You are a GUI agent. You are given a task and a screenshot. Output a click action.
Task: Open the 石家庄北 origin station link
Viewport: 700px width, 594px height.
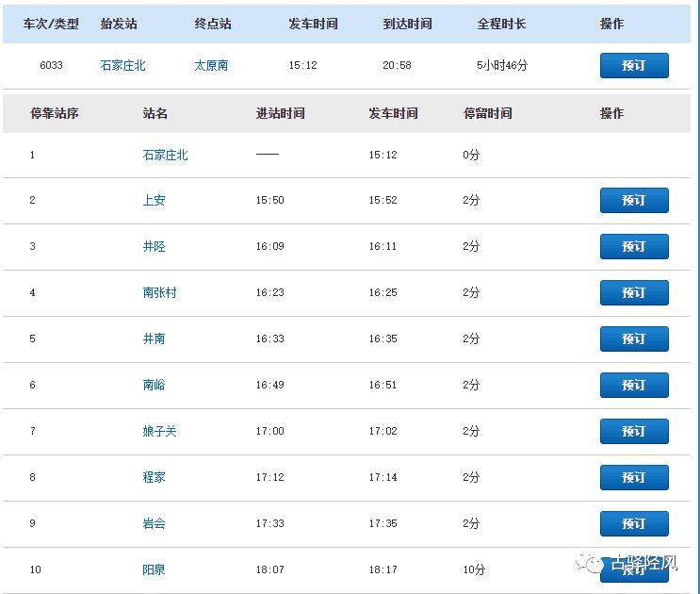coord(122,66)
